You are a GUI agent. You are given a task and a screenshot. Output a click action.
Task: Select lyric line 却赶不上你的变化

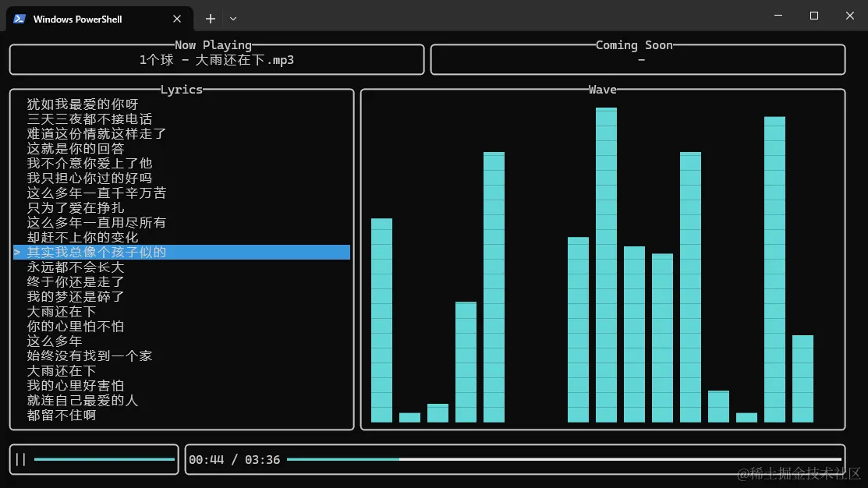pyautogui.click(x=83, y=237)
